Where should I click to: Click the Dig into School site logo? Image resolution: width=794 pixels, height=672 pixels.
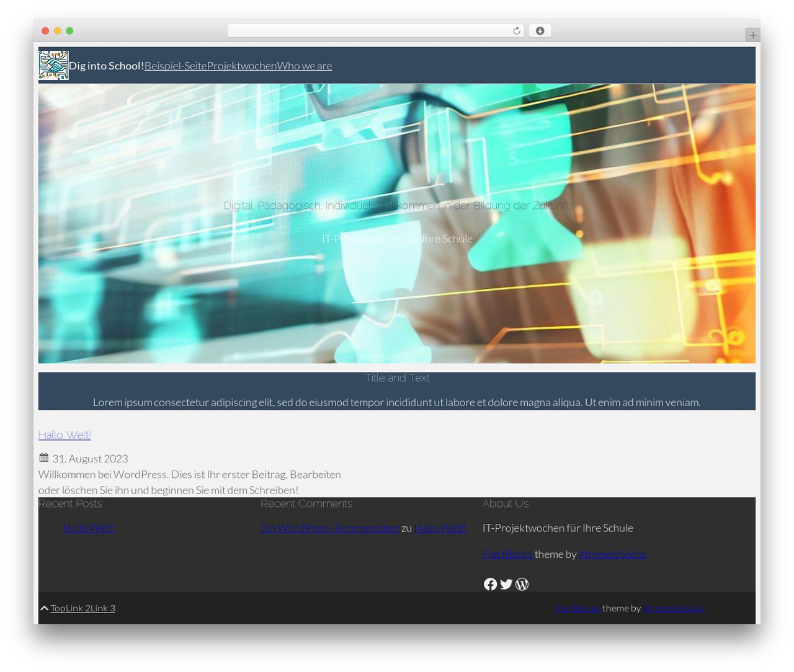coord(53,66)
